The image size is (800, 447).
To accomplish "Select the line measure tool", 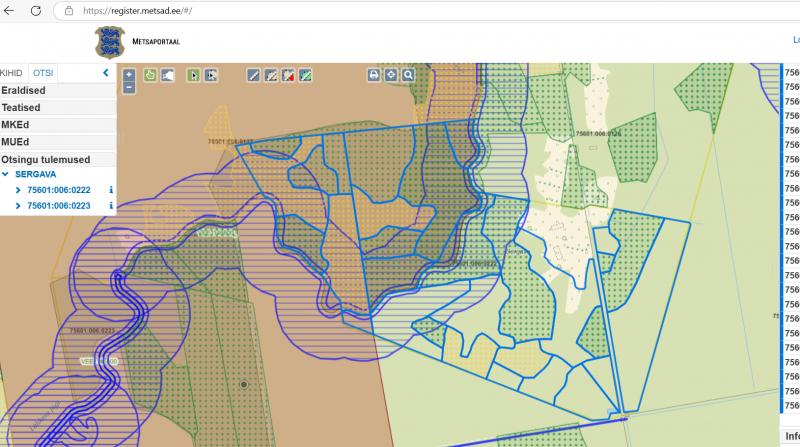I will (254, 75).
